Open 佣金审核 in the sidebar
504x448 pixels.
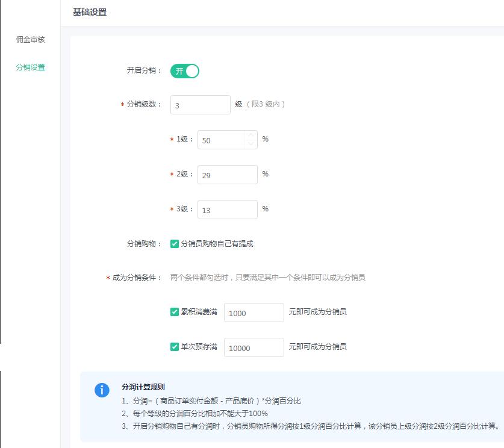[x=30, y=40]
